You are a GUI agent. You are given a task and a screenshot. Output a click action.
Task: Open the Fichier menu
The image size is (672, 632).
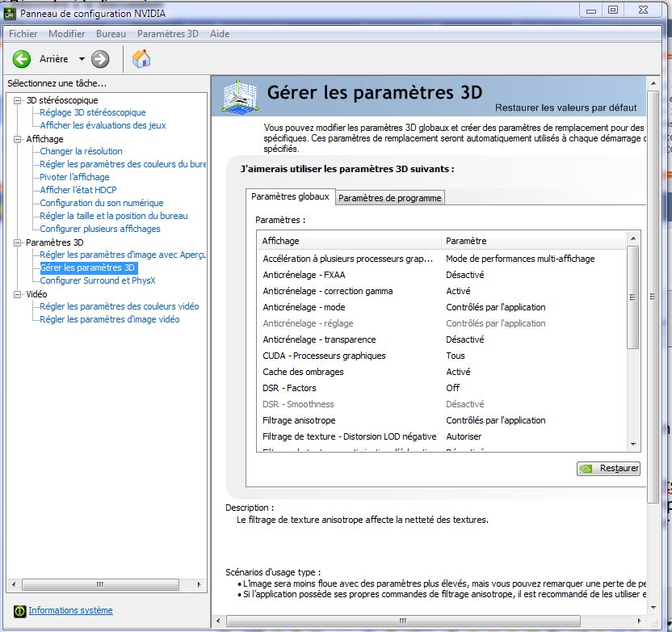pyautogui.click(x=23, y=34)
